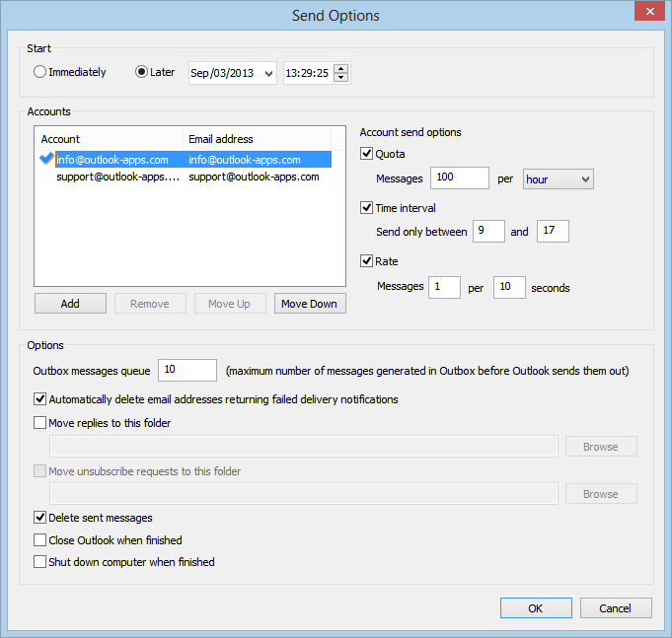
Task: Increase start time with up spinner
Action: (x=341, y=68)
